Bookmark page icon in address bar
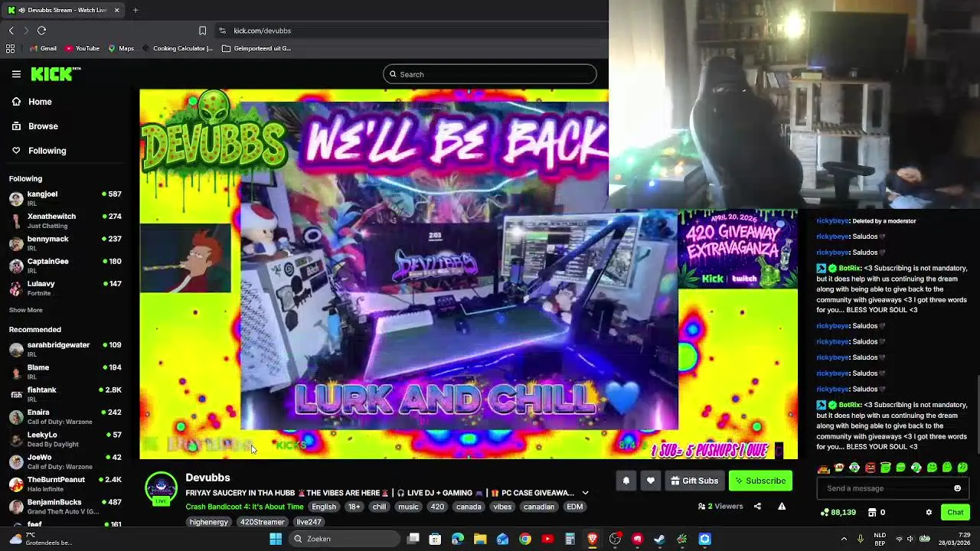This screenshot has height=551, width=980. [202, 31]
